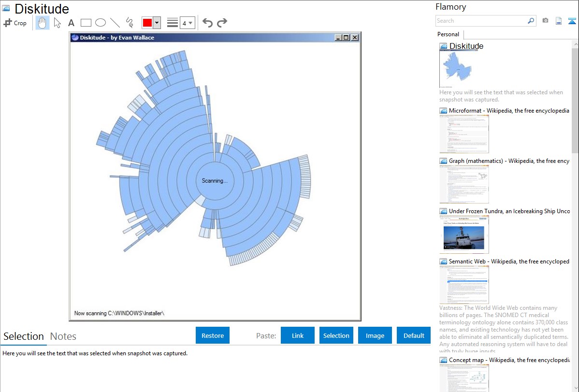Click the magnifier icon in Search box
The height and width of the screenshot is (392, 579).
531,21
